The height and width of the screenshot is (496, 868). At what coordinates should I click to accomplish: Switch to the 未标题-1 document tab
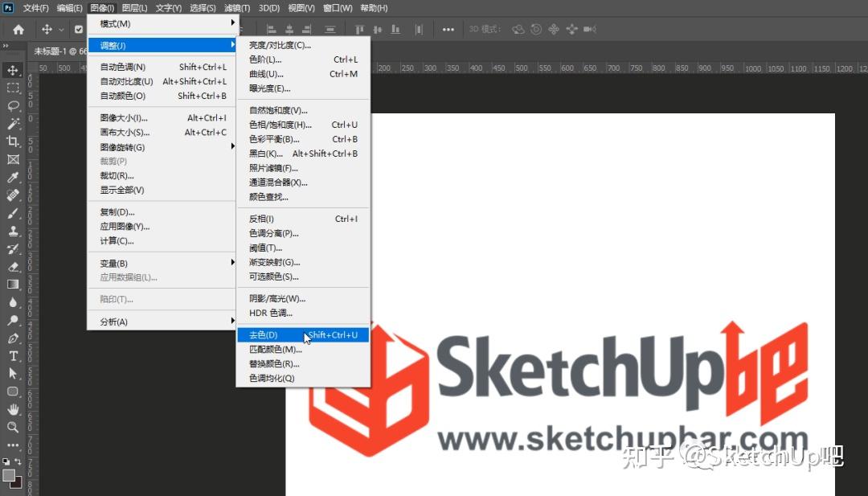[x=59, y=51]
